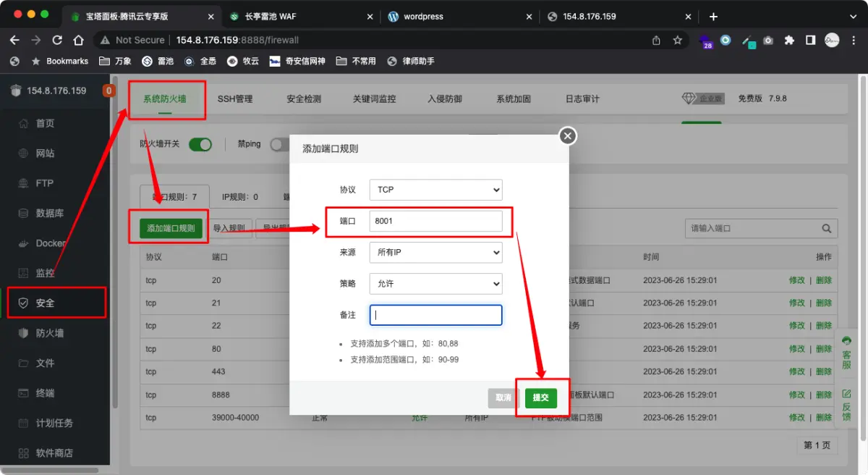Open the 万象 bookmarks folder
The height and width of the screenshot is (475, 868).
tap(116, 62)
